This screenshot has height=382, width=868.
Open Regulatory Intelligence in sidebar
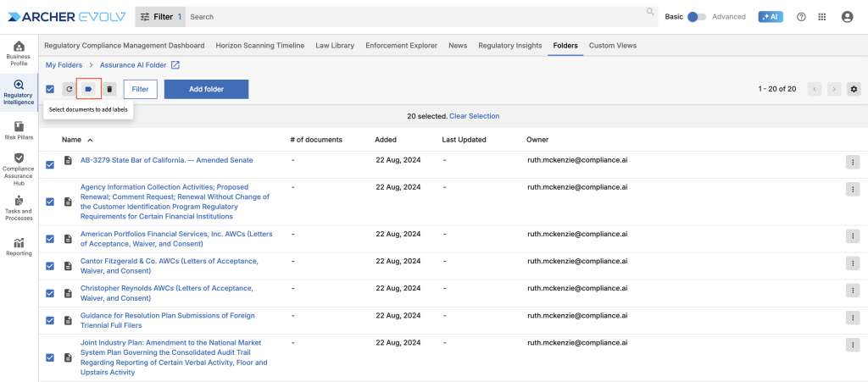(19, 92)
